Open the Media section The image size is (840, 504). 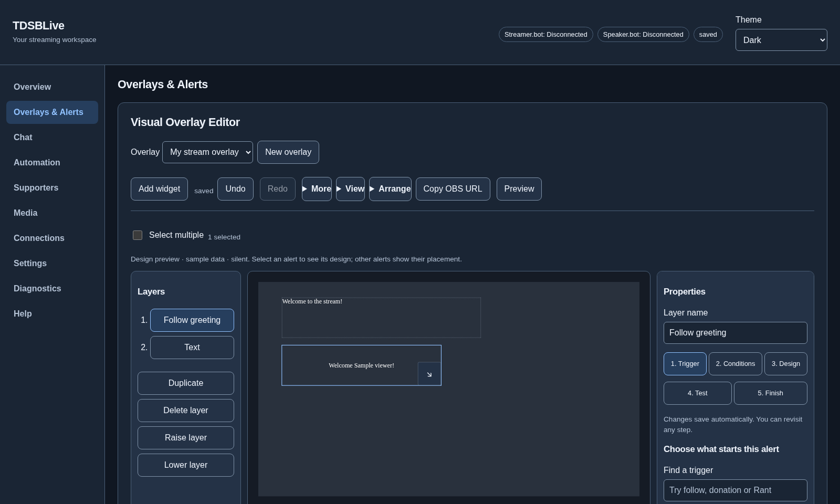pyautogui.click(x=52, y=213)
